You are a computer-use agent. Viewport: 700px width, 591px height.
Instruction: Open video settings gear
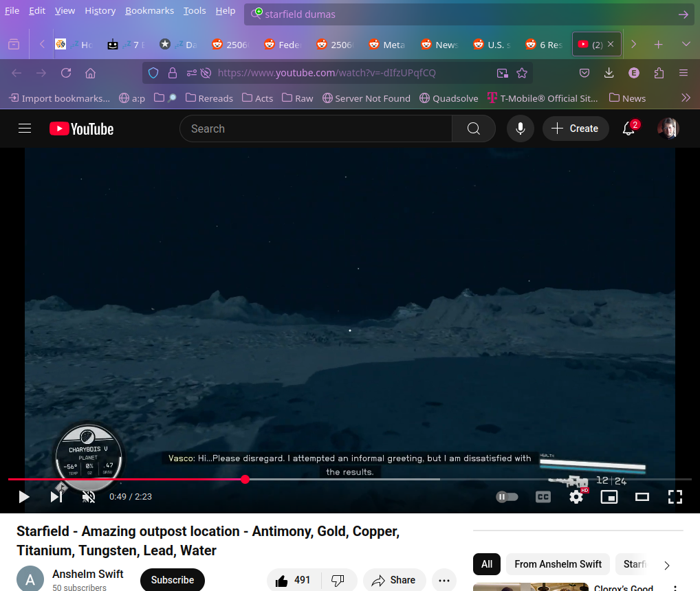click(x=576, y=497)
